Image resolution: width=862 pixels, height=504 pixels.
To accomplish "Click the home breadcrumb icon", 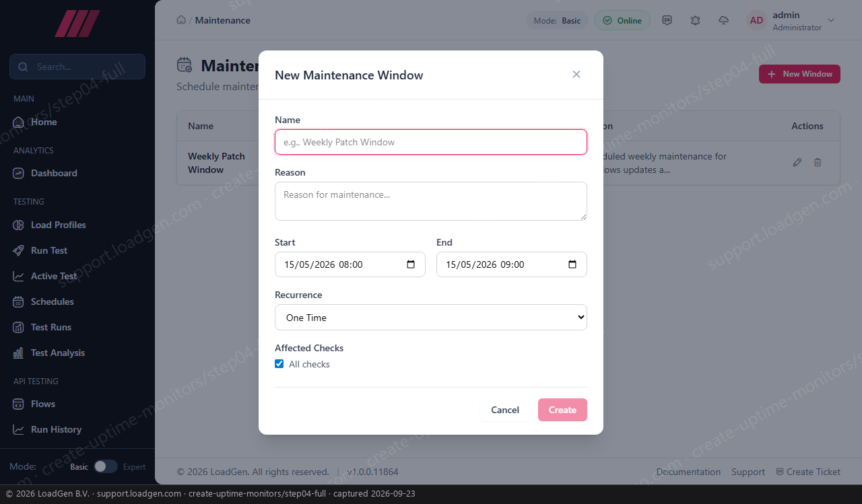I will coord(181,20).
